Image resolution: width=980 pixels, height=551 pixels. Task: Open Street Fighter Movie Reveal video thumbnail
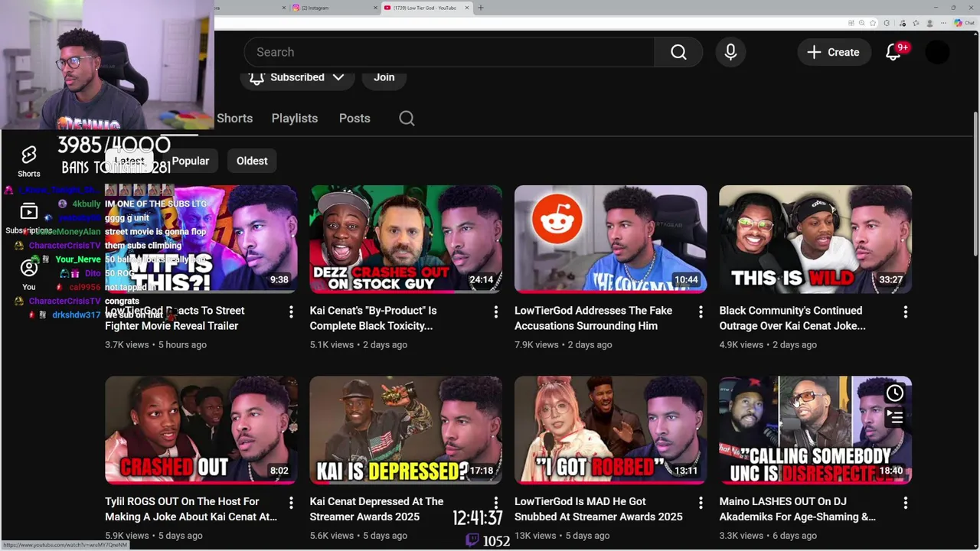point(201,239)
